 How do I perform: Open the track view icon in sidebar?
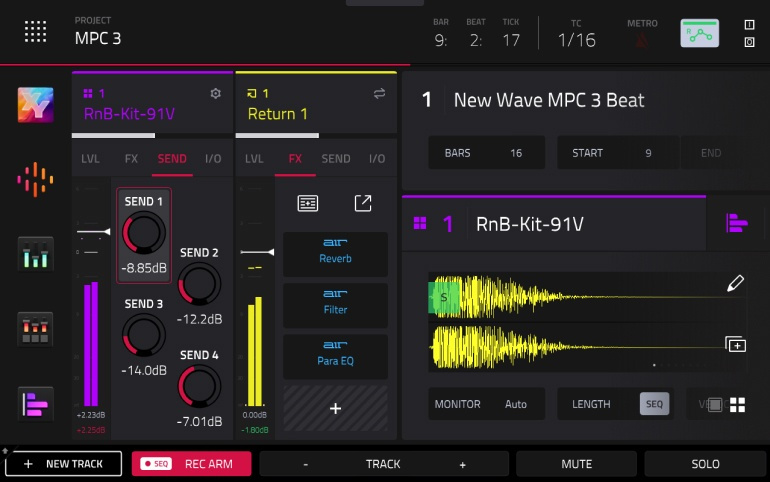tap(35, 404)
